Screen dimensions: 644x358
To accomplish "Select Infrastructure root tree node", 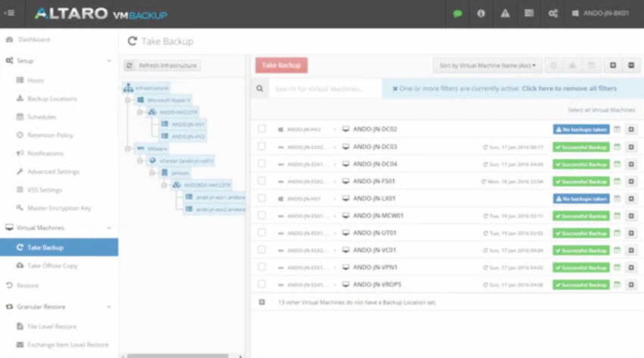I will click(145, 88).
